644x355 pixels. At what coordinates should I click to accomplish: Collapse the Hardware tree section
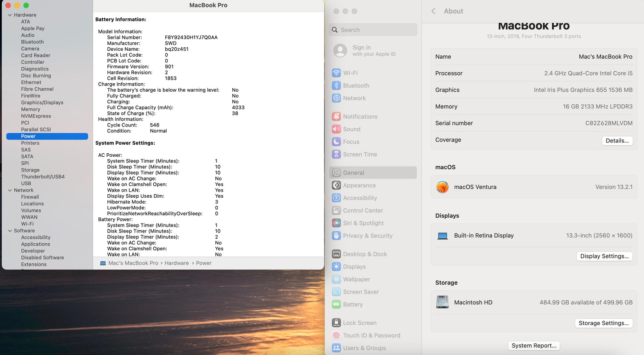10,15
